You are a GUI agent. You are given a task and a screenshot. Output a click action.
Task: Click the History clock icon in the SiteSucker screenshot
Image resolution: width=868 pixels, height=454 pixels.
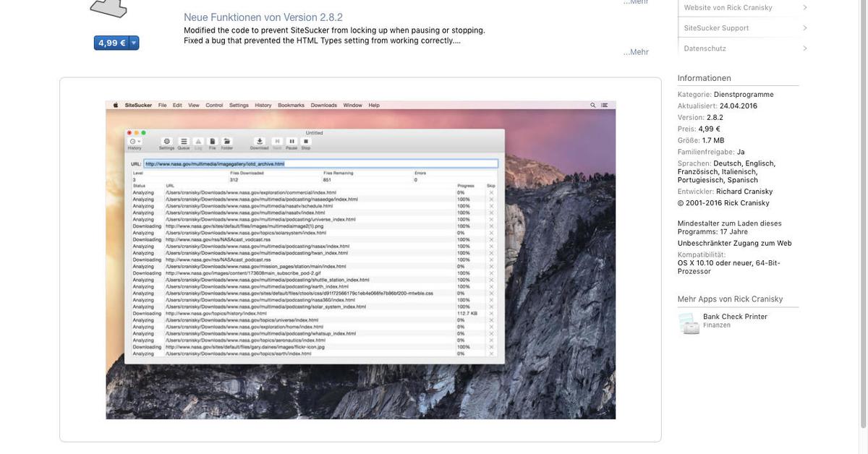coord(135,142)
